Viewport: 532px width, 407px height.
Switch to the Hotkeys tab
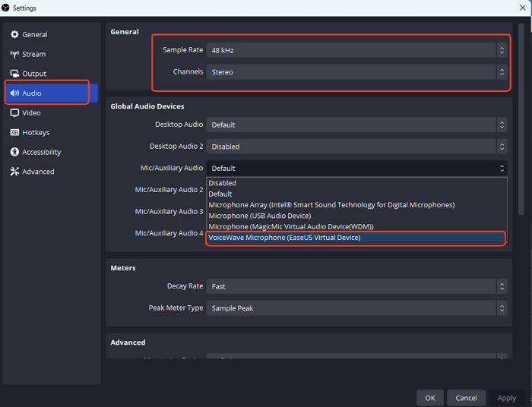[x=52, y=133]
